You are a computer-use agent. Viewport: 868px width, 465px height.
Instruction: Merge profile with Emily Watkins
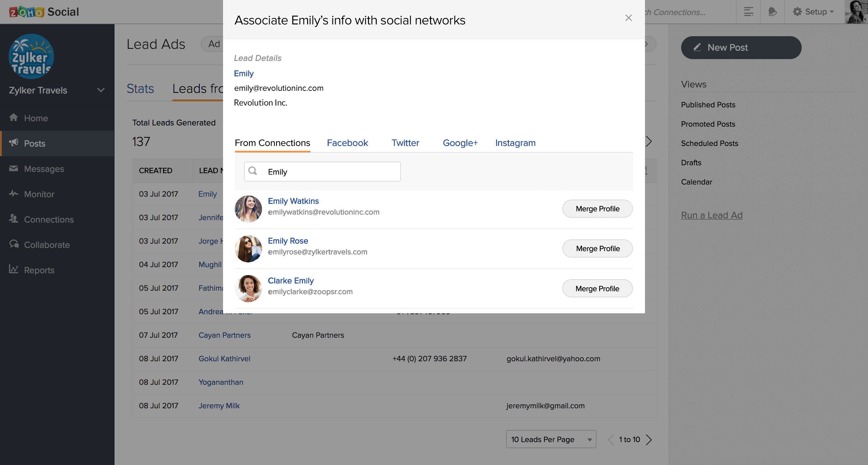(x=597, y=209)
